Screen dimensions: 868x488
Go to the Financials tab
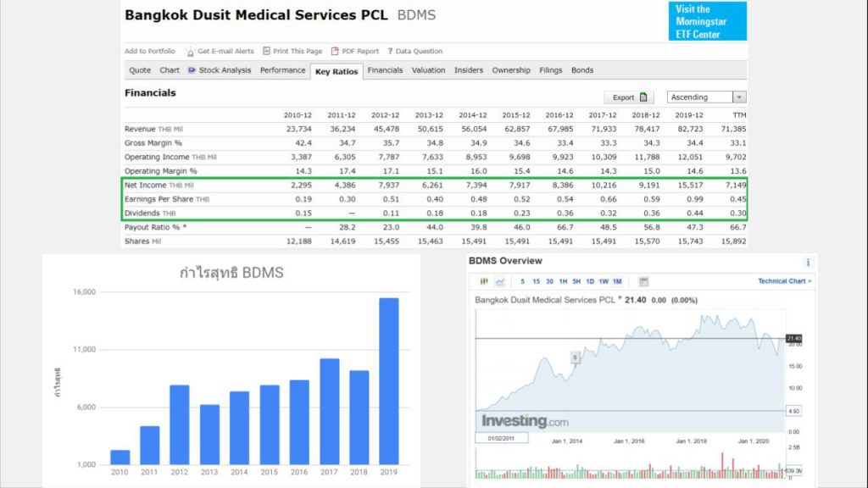(385, 70)
